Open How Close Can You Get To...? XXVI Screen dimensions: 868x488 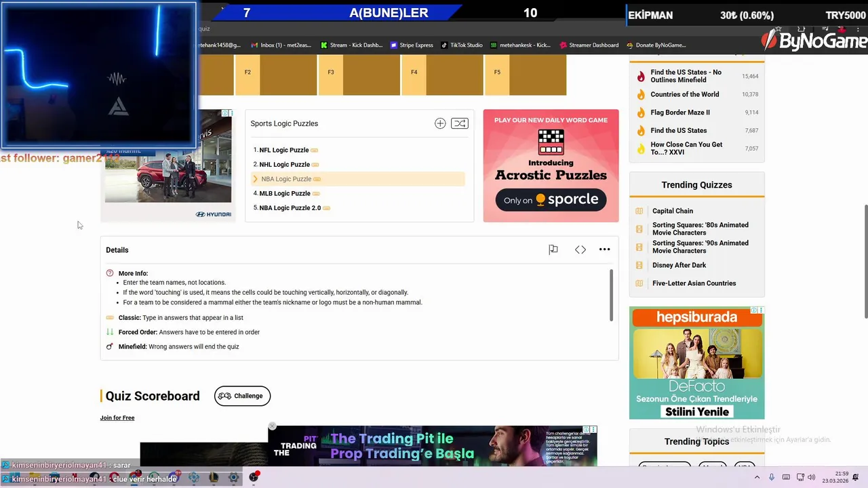coord(686,148)
